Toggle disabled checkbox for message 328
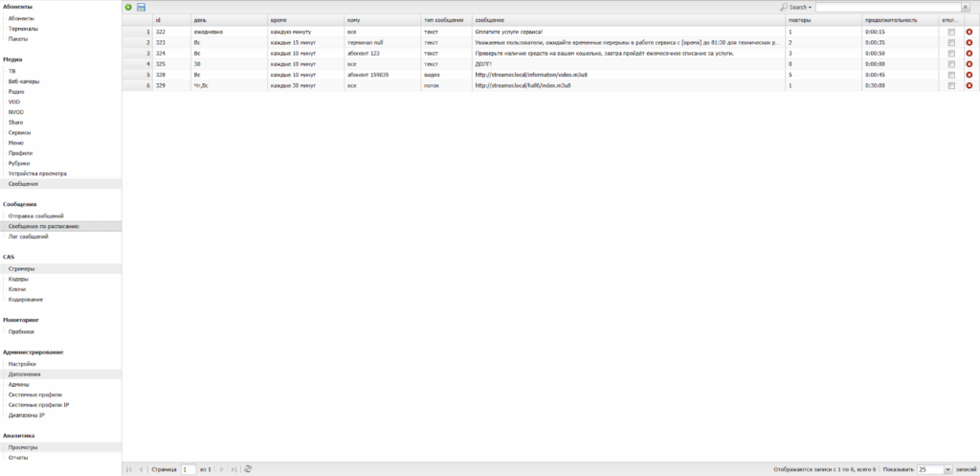This screenshot has width=980, height=476. [950, 75]
